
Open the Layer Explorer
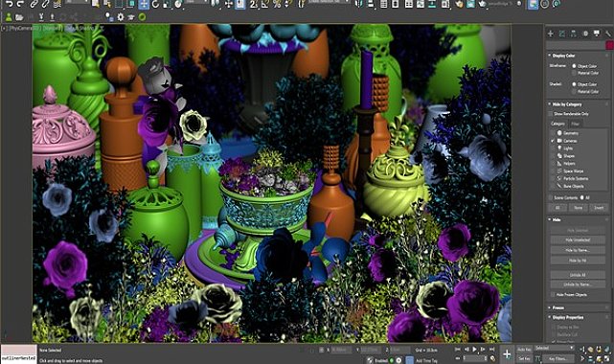(395, 4)
